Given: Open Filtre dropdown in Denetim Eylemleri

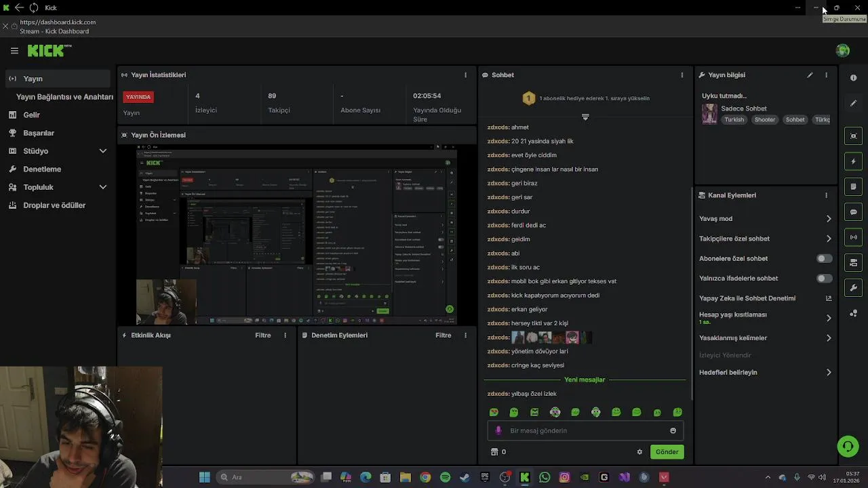Looking at the screenshot, I should click(443, 335).
